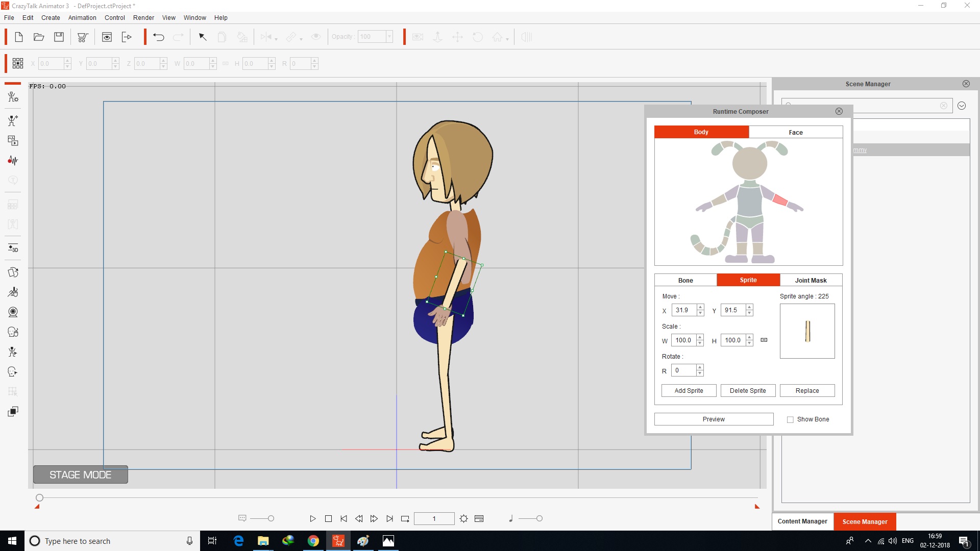
Task: Click the music note volume icon
Action: coord(511,519)
